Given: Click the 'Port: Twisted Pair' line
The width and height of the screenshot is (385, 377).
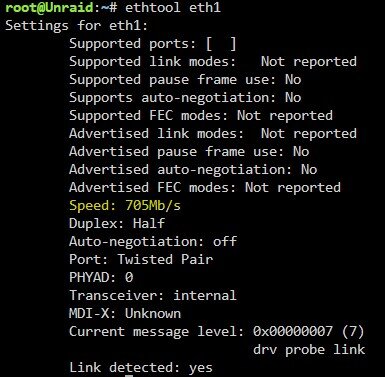Looking at the screenshot, I should pyautogui.click(x=141, y=259).
